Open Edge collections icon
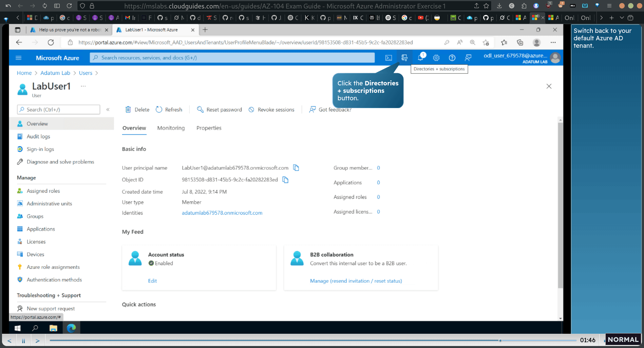 point(520,42)
